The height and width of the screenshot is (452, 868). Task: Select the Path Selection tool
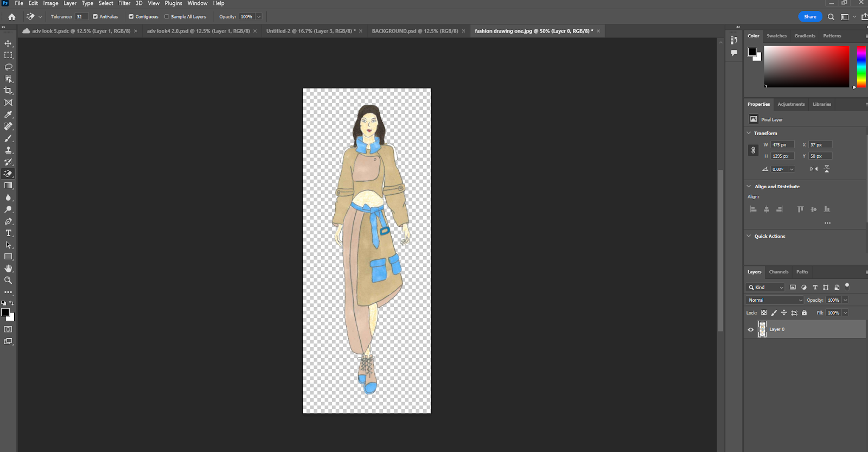pos(8,245)
